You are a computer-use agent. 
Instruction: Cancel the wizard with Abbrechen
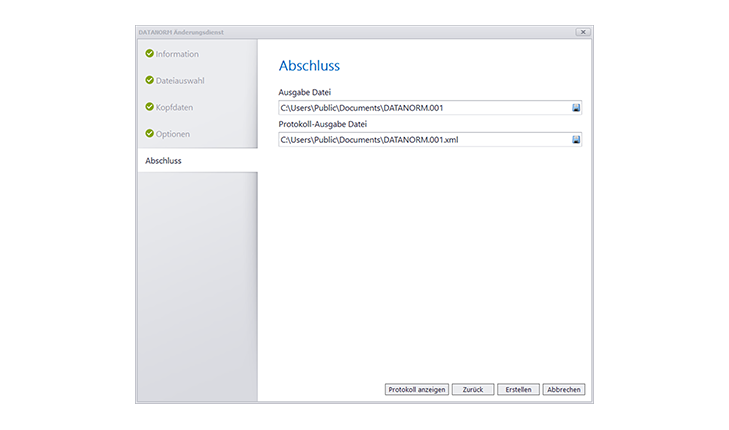click(x=564, y=390)
